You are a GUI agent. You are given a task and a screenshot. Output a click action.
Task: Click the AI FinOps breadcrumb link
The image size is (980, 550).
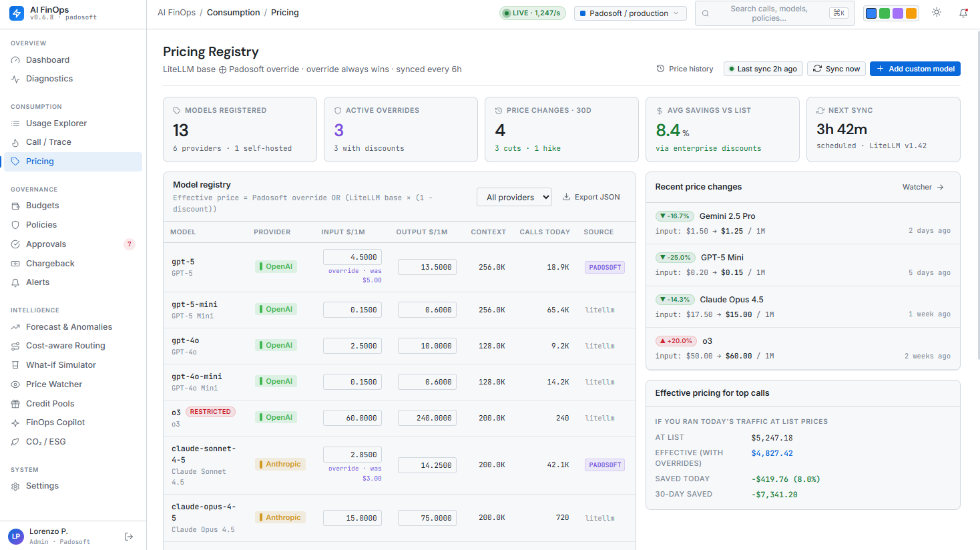pos(176,13)
